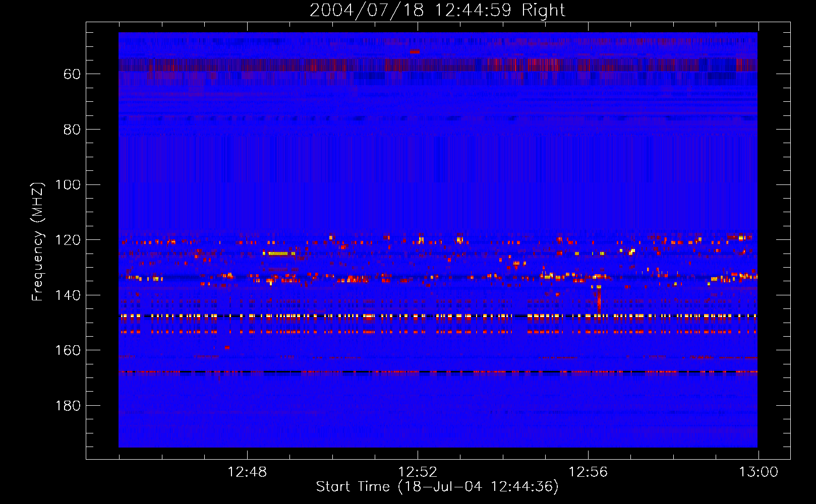Click the 160 frequency tick label
The image size is (816, 504).
pos(68,350)
